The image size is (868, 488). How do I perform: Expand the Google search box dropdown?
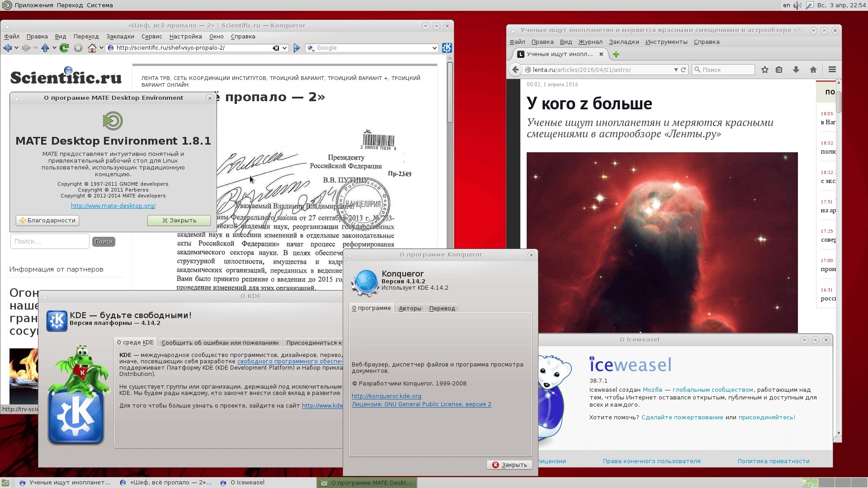434,48
